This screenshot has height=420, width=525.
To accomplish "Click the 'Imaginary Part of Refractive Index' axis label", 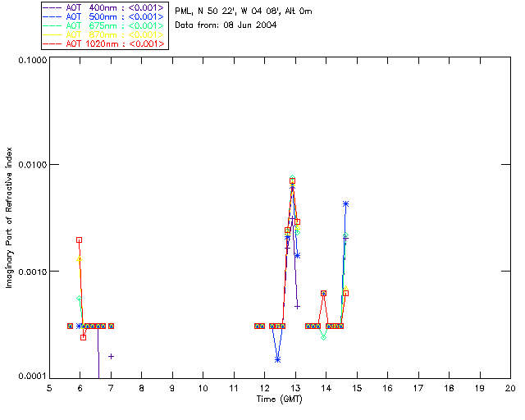I will click(x=9, y=217).
